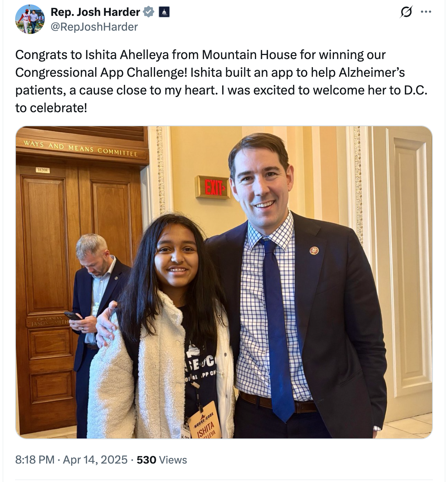
Task: Open Rep. Josh Harder's profile avatar
Action: pos(30,19)
